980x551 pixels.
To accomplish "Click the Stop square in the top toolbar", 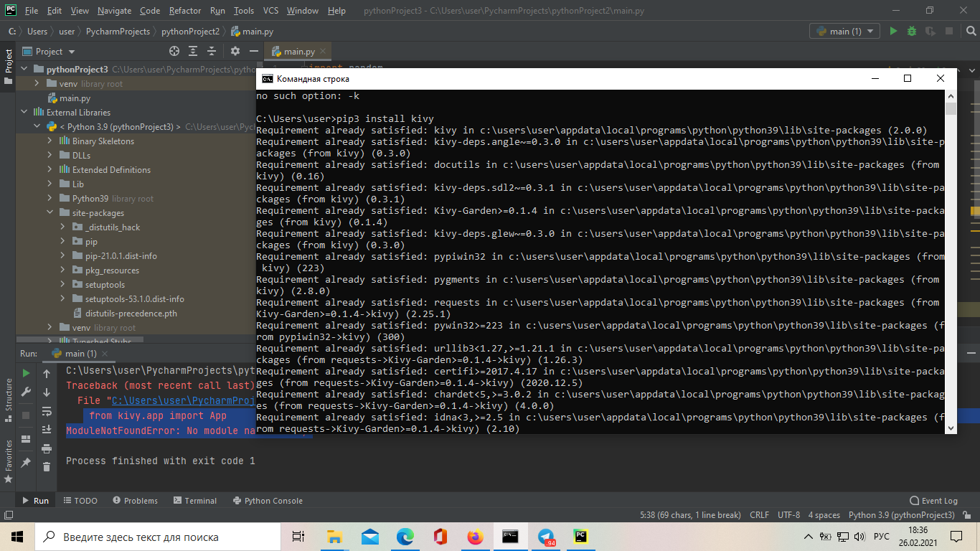I will (x=948, y=32).
